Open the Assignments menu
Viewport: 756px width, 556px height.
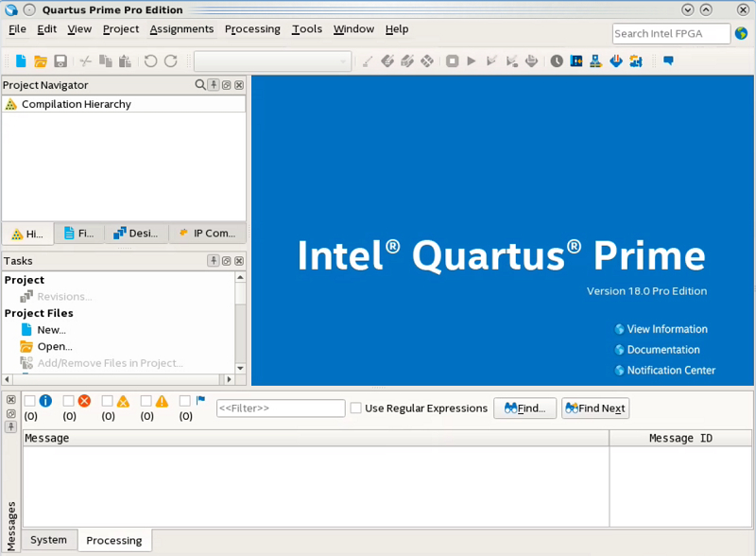pos(181,29)
